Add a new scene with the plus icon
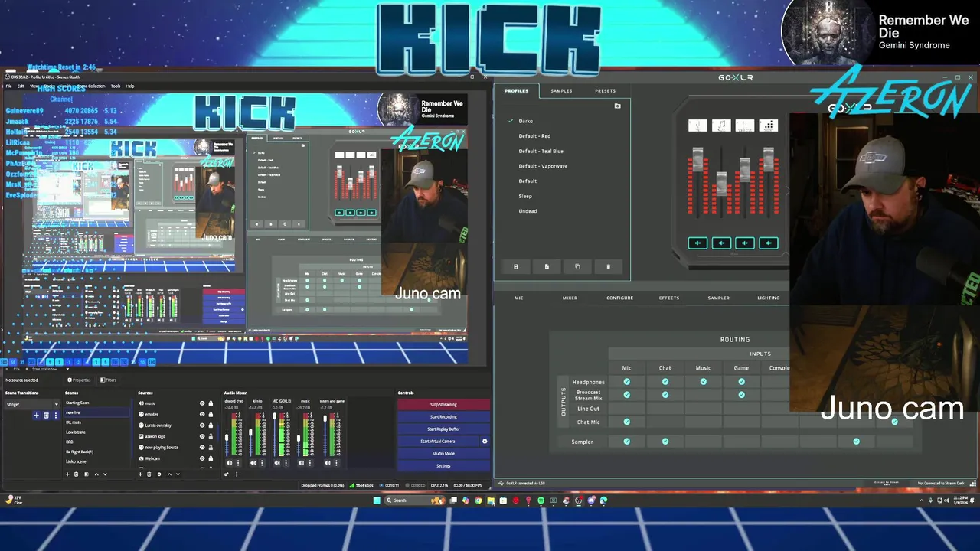The width and height of the screenshot is (980, 551). [67, 474]
